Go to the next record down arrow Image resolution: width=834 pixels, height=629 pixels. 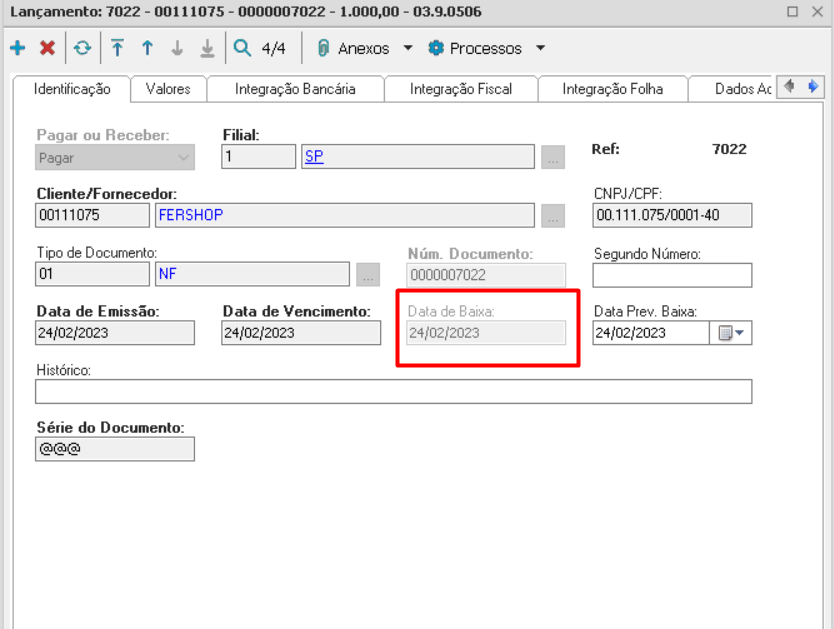177,48
